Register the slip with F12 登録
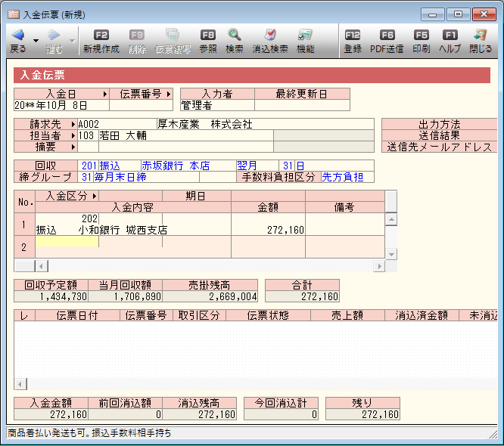Image resolution: width=504 pixels, height=446 pixels. pos(353,36)
